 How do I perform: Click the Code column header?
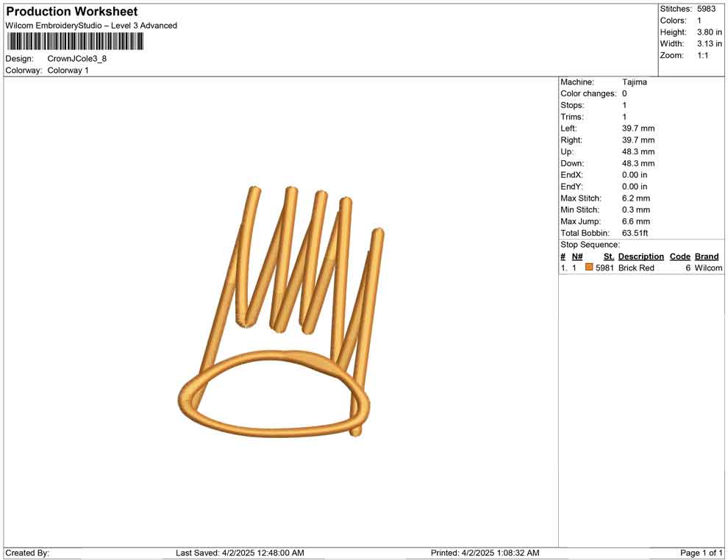(680, 256)
